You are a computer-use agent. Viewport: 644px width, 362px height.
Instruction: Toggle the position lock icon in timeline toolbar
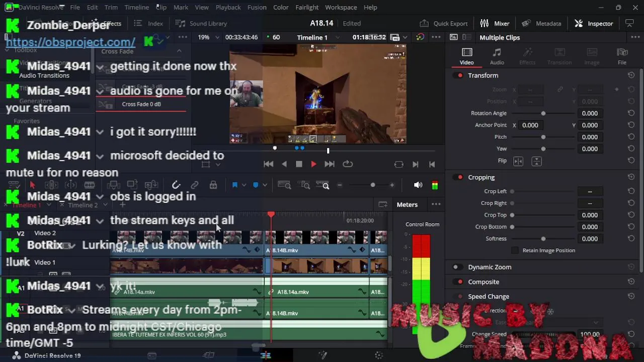[213, 185]
